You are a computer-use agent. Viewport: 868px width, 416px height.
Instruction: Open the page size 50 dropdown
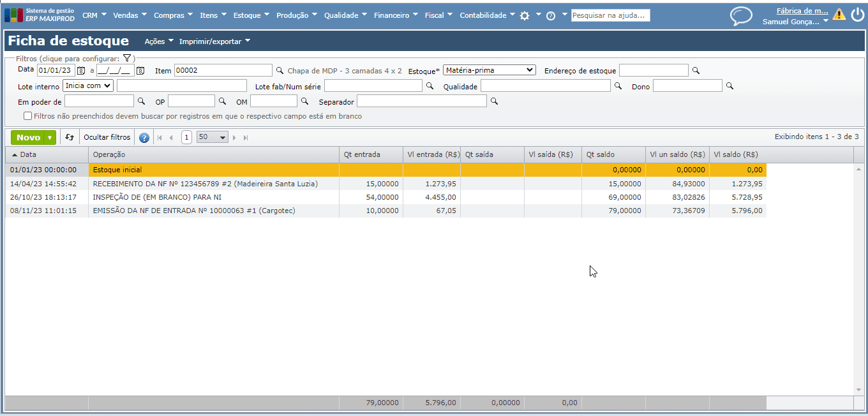tap(213, 137)
